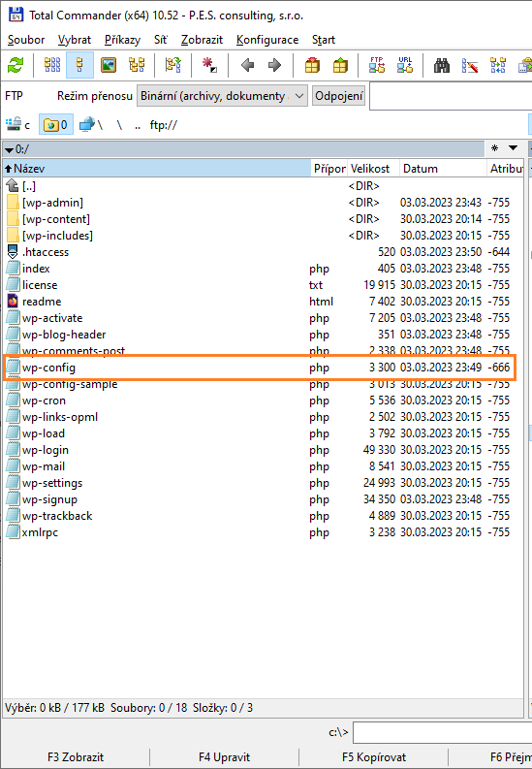The image size is (532, 769).
Task: Click the Network Neighborhood computer icon
Action: 92,125
